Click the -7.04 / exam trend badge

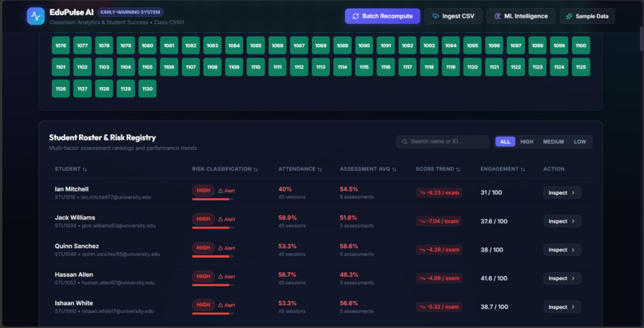[439, 221]
